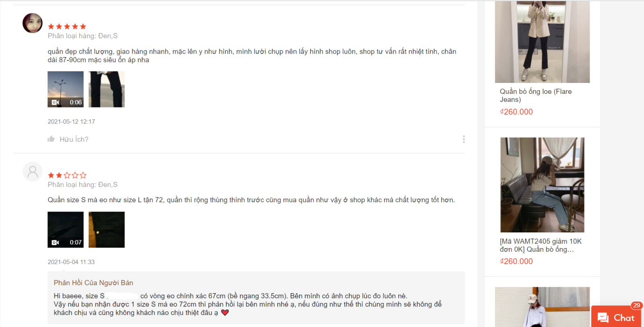This screenshot has width=644, height=327.
Task: Open first reviewer's profile avatar photo
Action: coord(33,23)
